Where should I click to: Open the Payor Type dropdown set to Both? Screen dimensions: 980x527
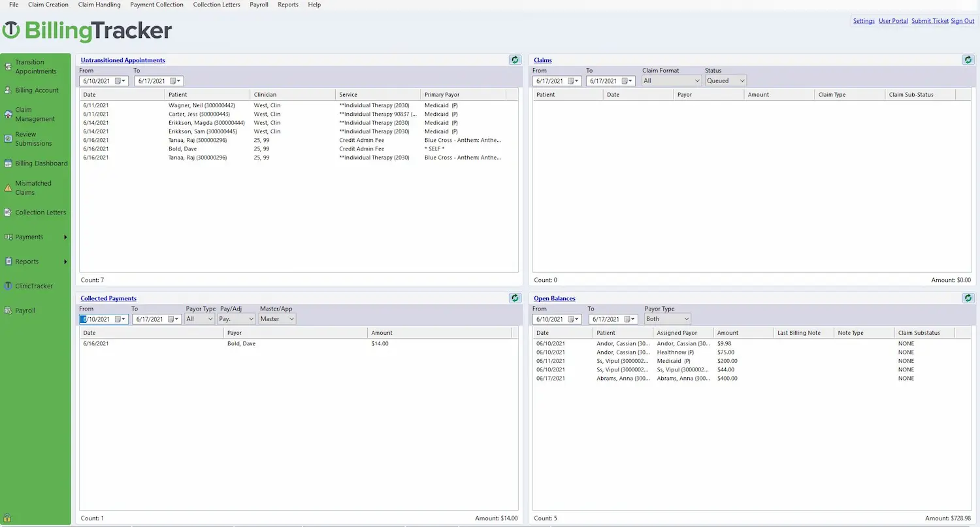667,318
